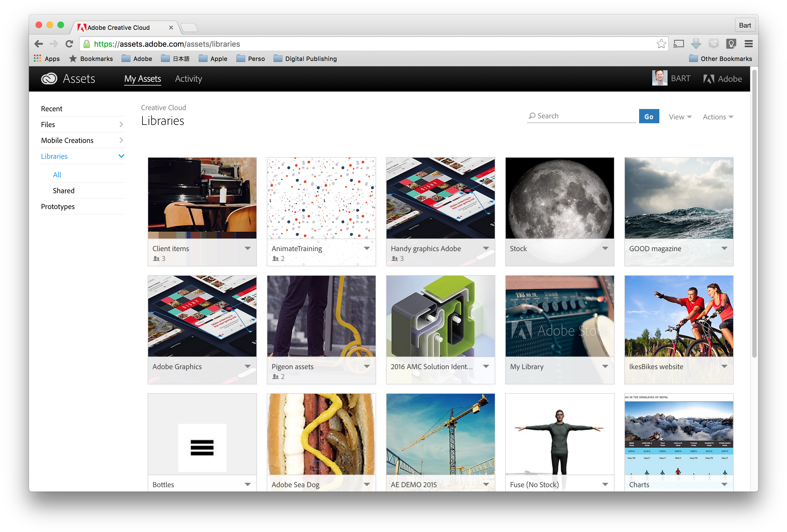Click the Assets title text

pyautogui.click(x=79, y=78)
